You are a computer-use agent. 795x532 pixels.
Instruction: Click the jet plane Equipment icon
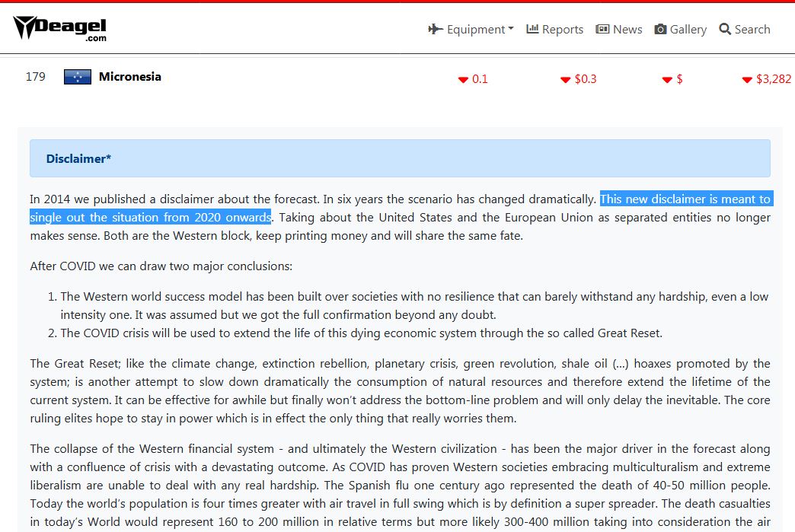coord(436,30)
